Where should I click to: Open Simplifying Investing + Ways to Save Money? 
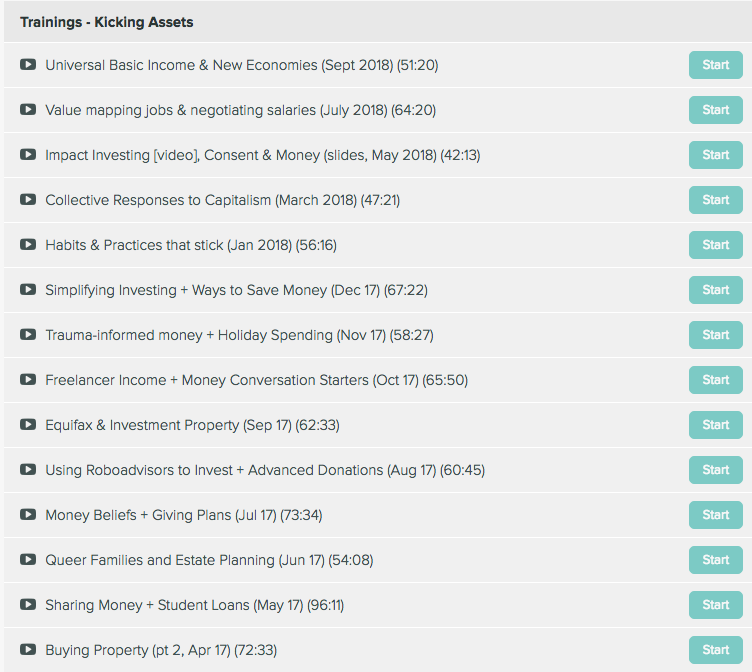[236, 290]
